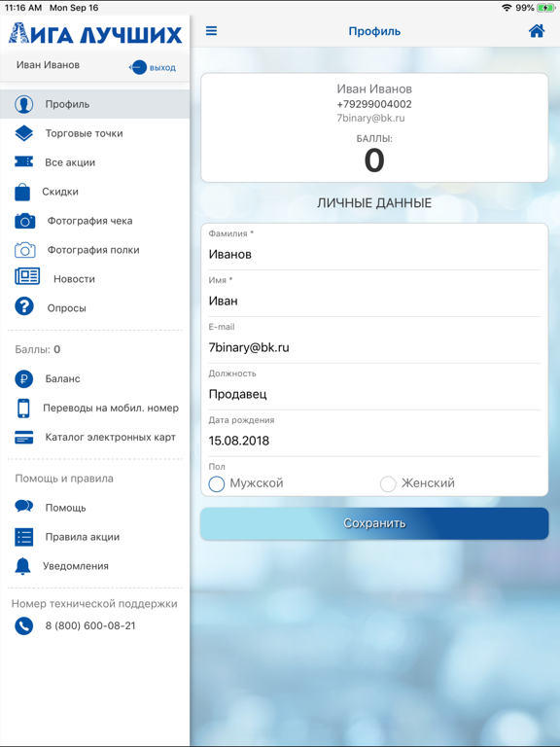Tap the large БАЛЛЫ value 0
Viewport: 560px width, 747px height.
pos(374,160)
